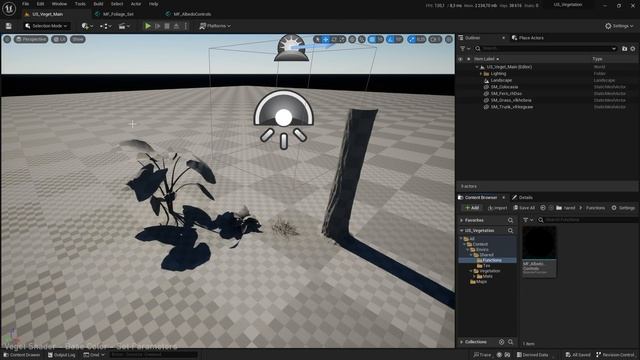
Task: Select the translate gizmo tool
Action: click(x=326, y=39)
